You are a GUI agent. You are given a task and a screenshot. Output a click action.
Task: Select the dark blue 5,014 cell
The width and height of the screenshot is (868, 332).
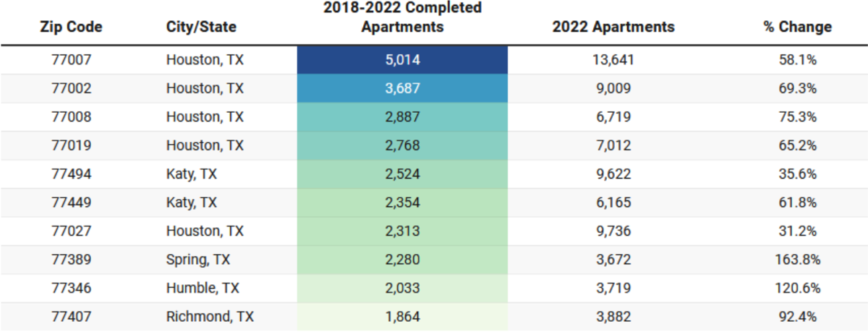402,60
